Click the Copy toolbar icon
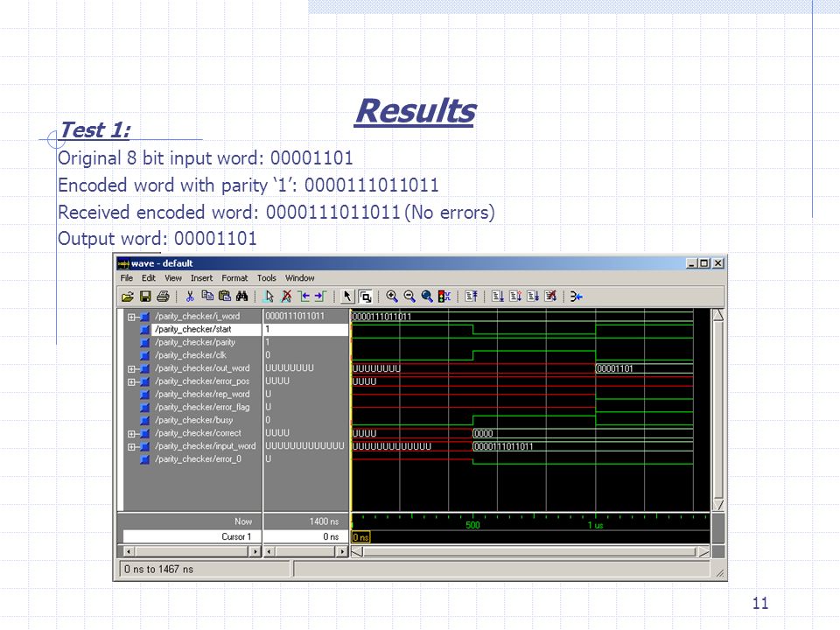Screen dimensions: 840x630 point(207,297)
